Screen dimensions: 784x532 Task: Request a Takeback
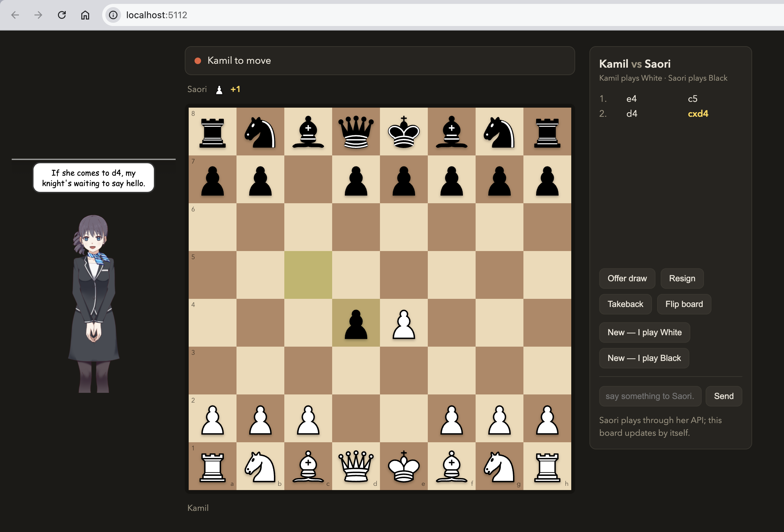click(x=626, y=304)
